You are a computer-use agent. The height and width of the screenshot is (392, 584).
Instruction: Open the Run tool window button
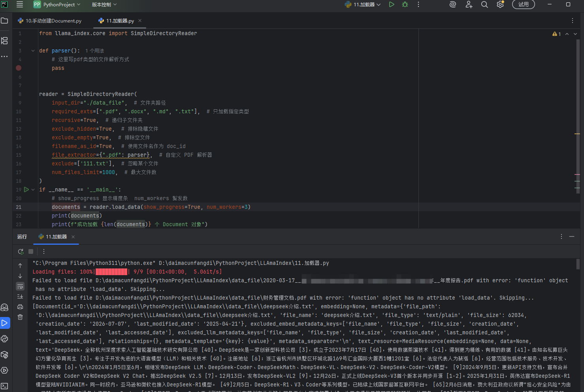click(5, 323)
